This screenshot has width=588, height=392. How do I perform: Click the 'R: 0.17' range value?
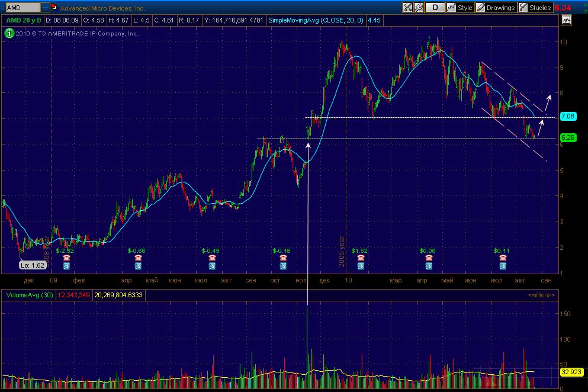pyautogui.click(x=189, y=20)
